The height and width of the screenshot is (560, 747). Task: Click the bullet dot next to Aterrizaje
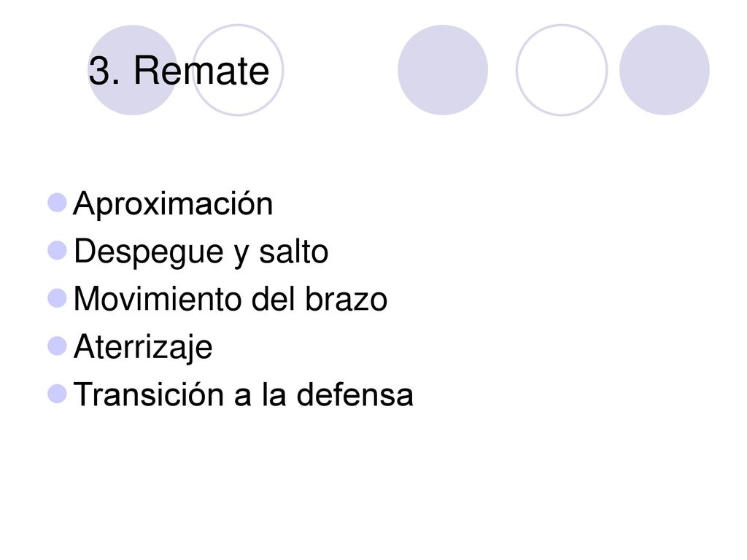point(57,346)
